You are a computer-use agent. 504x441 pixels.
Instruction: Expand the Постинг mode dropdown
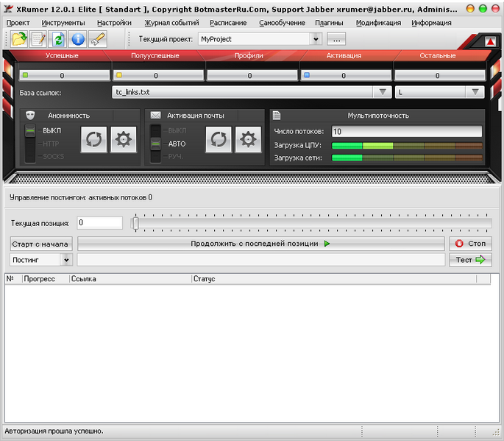[x=66, y=260]
